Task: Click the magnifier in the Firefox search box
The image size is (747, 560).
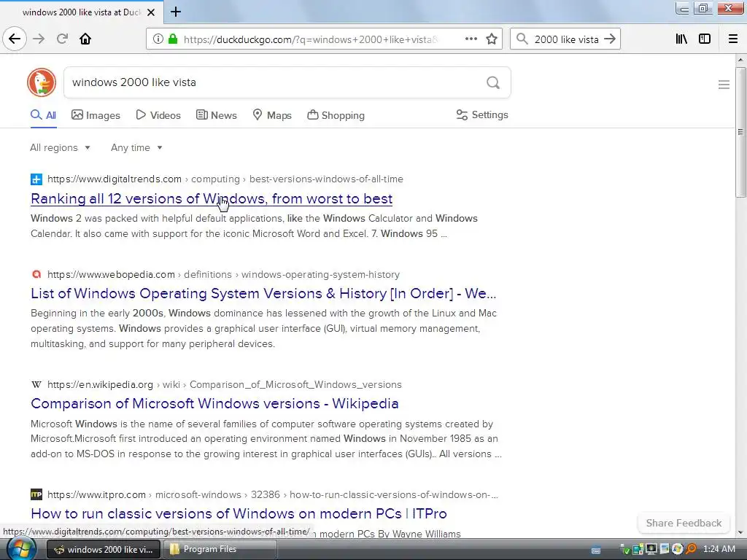Action: point(522,39)
